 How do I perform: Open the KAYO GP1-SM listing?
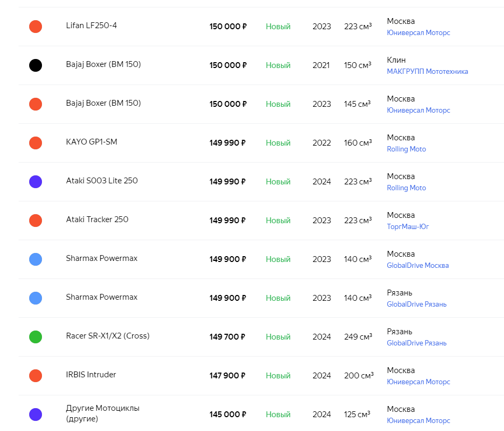point(91,142)
